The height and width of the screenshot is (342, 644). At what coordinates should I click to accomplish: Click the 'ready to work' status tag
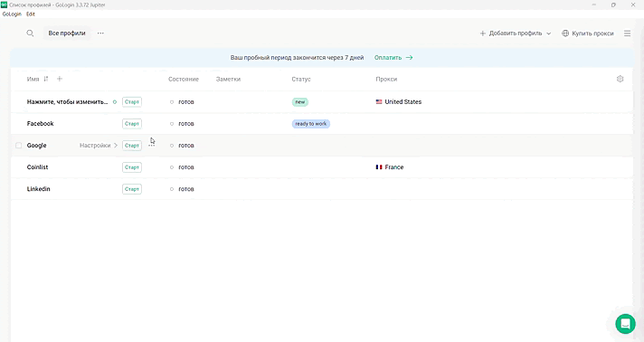311,124
